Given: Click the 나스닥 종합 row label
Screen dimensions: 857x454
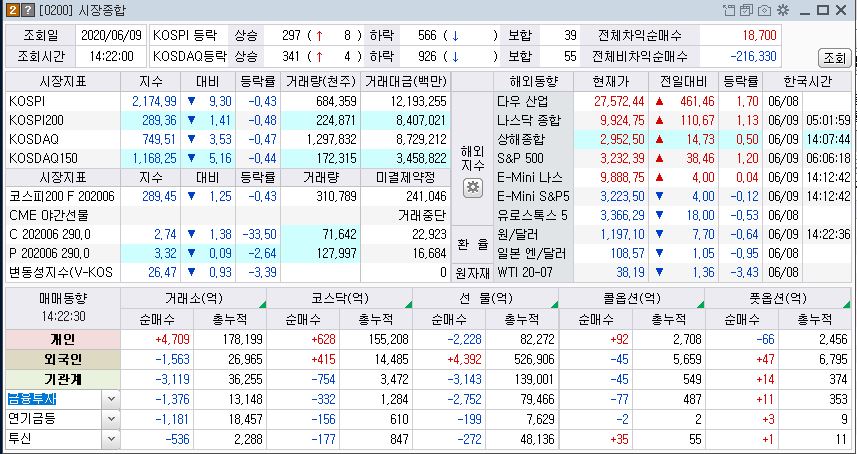Looking at the screenshot, I should [x=529, y=120].
